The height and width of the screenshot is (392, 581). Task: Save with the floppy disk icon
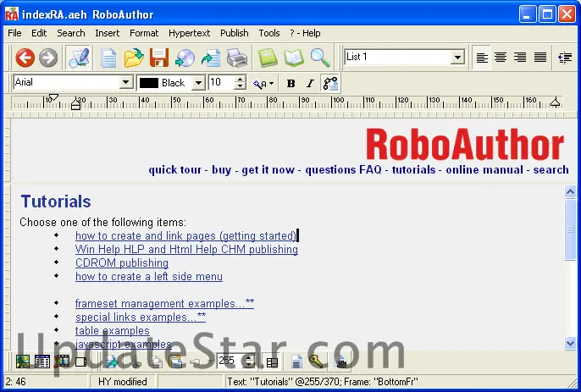tap(159, 58)
